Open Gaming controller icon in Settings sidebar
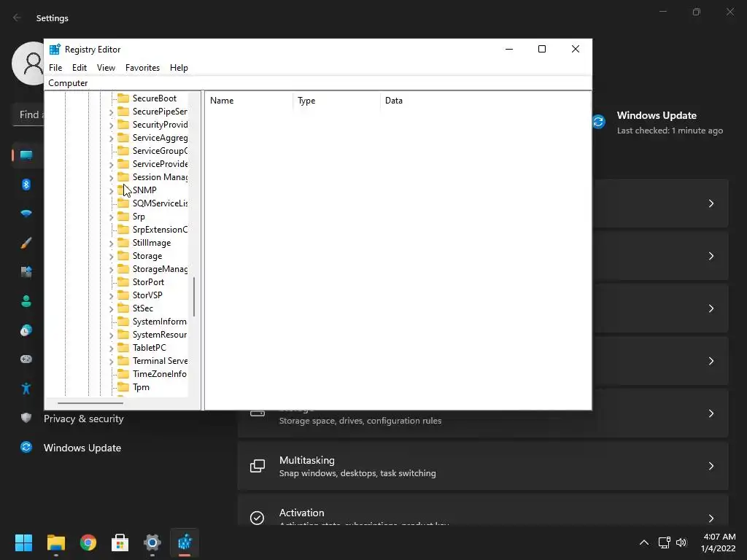 click(26, 359)
